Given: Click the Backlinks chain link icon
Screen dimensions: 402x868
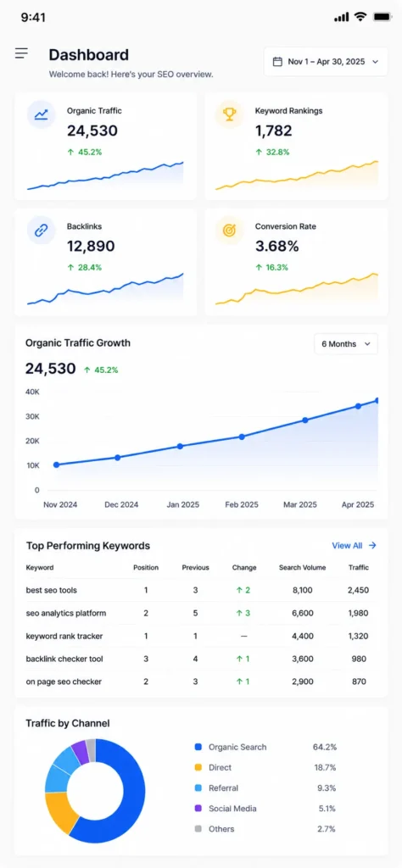Looking at the screenshot, I should tap(41, 231).
